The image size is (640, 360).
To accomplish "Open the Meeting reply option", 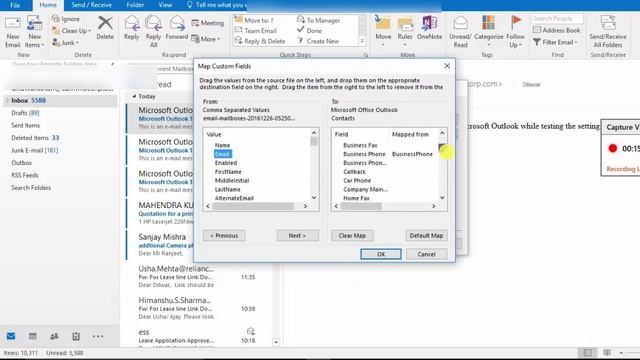I will pyautogui.click(x=208, y=23).
